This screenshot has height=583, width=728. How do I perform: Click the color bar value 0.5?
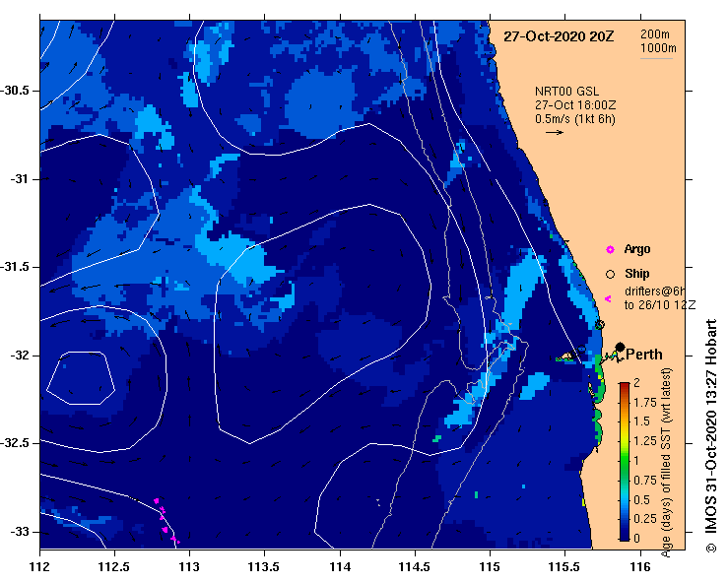pos(641,500)
